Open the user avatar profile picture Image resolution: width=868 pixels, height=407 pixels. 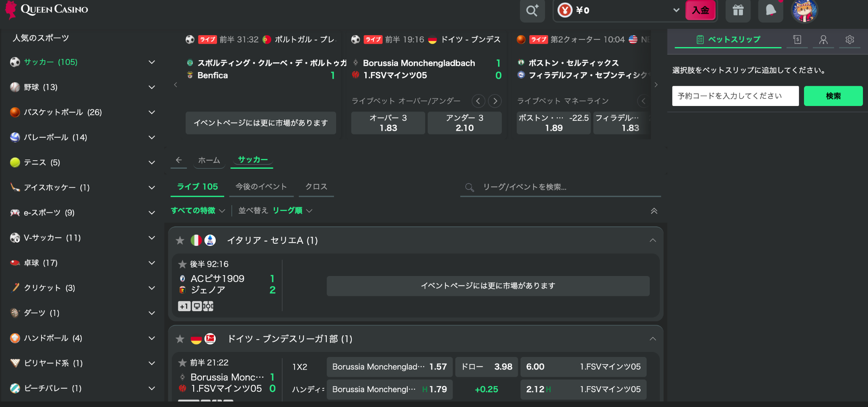804,10
